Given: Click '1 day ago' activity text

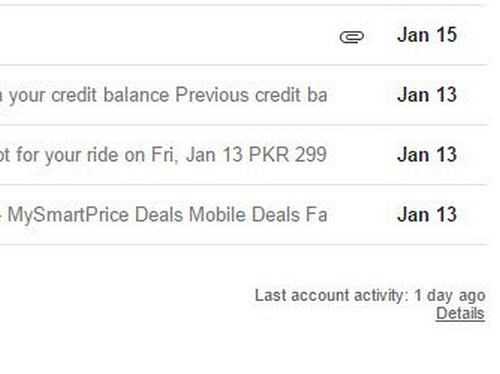Looking at the screenshot, I should tap(450, 296).
